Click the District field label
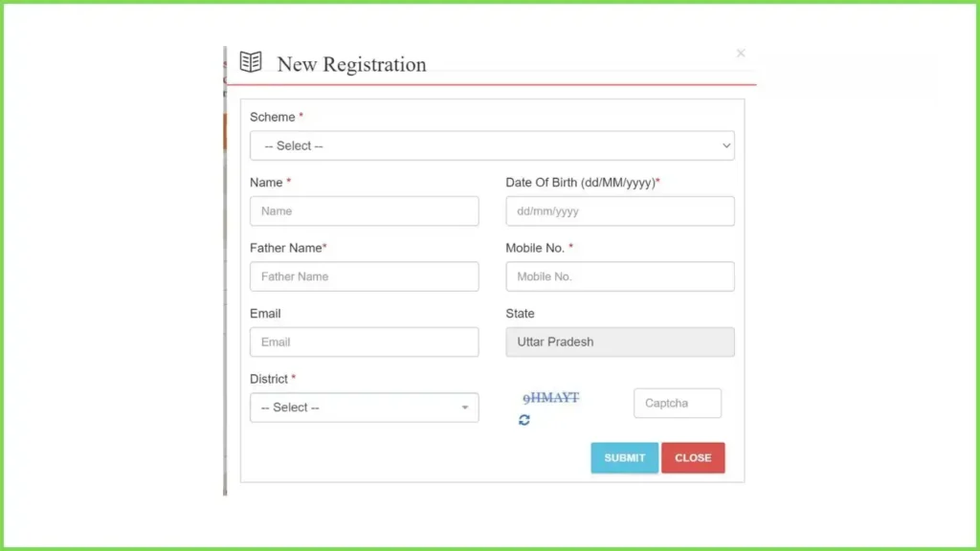This screenshot has width=980, height=551. point(269,379)
